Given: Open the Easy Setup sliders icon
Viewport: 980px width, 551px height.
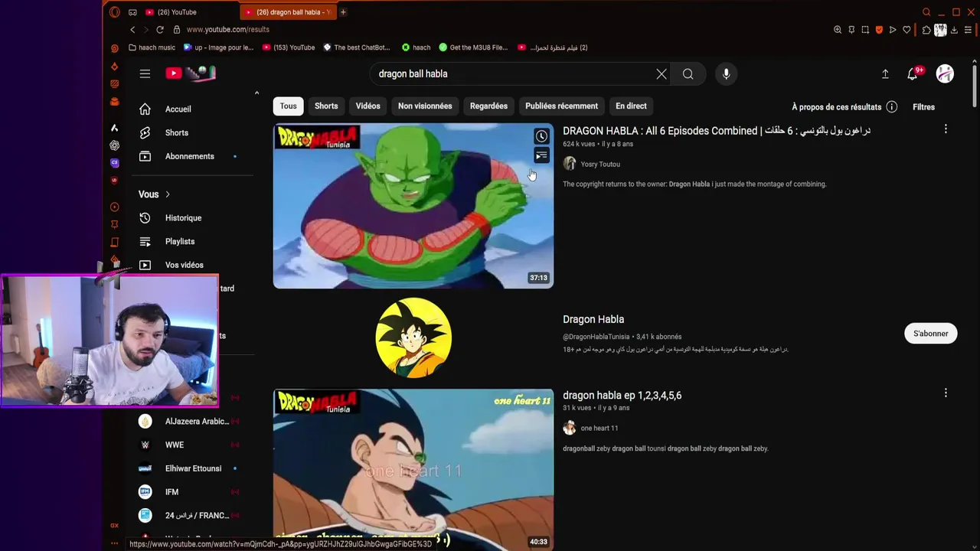Looking at the screenshot, I should click(969, 30).
